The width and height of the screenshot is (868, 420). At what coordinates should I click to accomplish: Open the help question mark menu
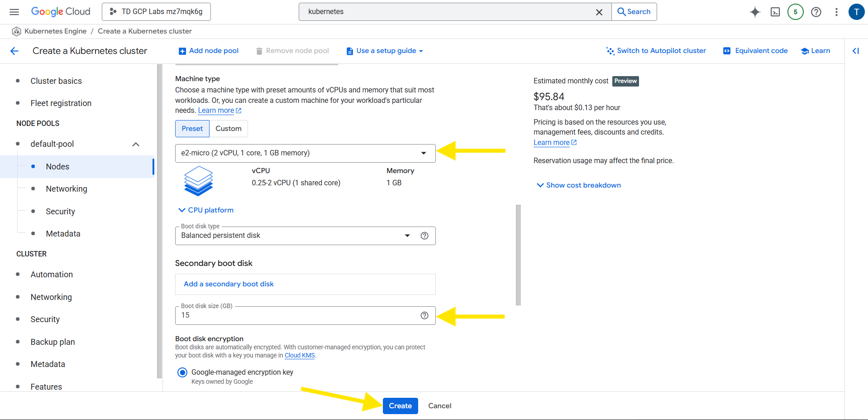tap(816, 12)
